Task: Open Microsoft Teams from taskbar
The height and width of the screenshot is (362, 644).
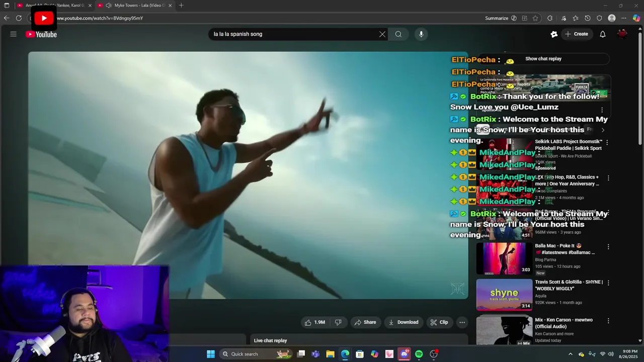Action: [x=315, y=354]
